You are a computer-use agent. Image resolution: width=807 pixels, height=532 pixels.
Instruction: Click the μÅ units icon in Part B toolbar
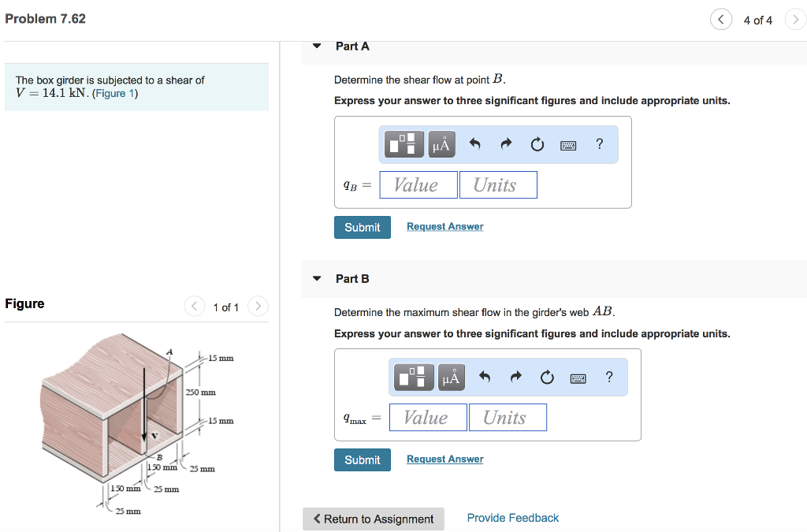451,377
